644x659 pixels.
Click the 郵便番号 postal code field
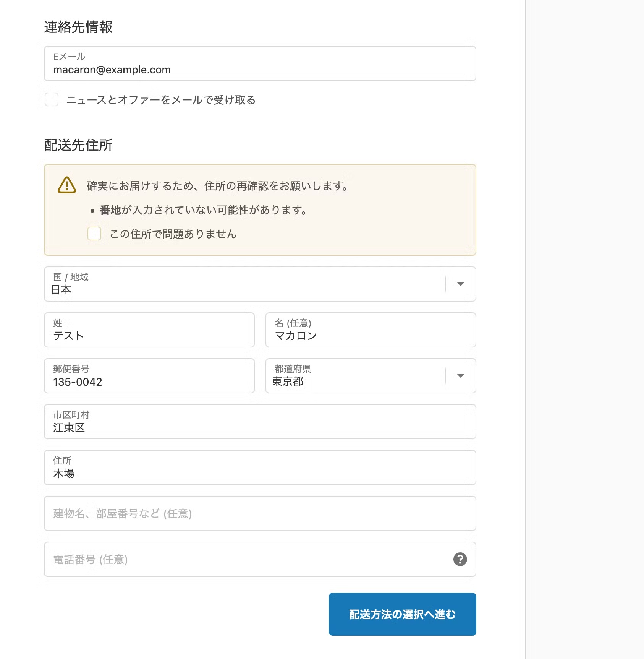[x=149, y=376]
